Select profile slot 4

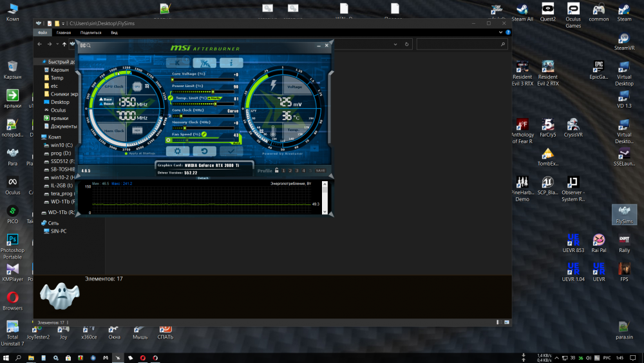click(303, 171)
